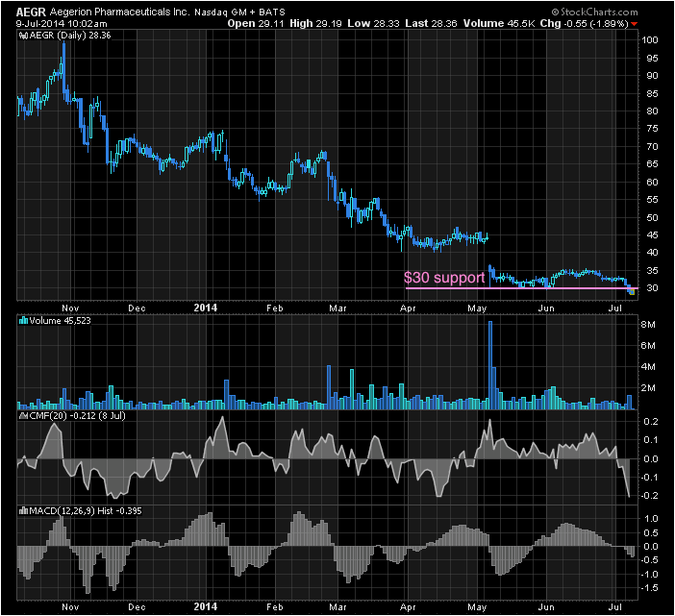Click the Jun label on bottom axis

[546, 607]
